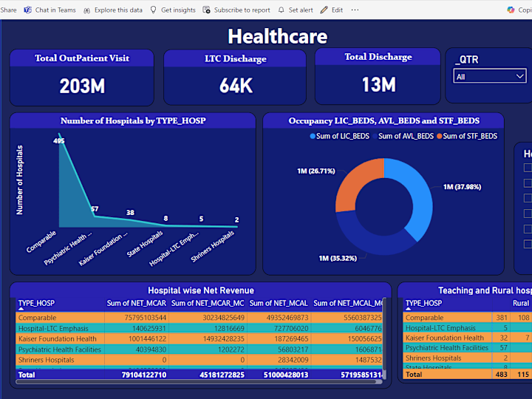
Task: Select Kaiser Foundation Health row in Net Revenue table
Action: click(199, 338)
